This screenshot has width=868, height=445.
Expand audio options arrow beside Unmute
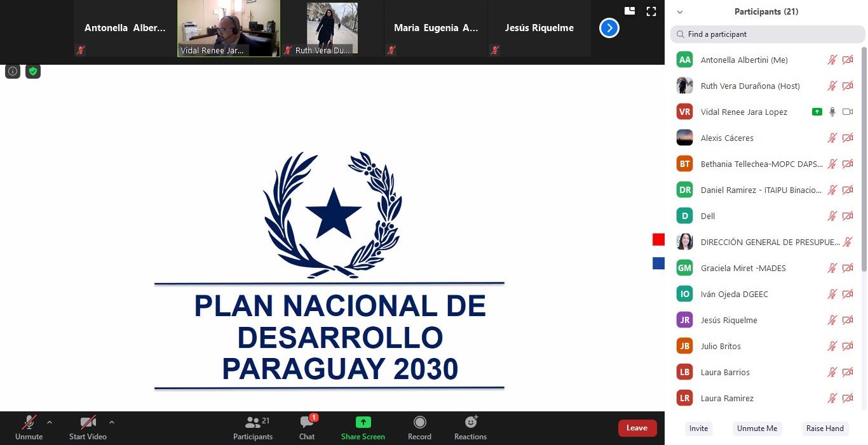point(50,422)
